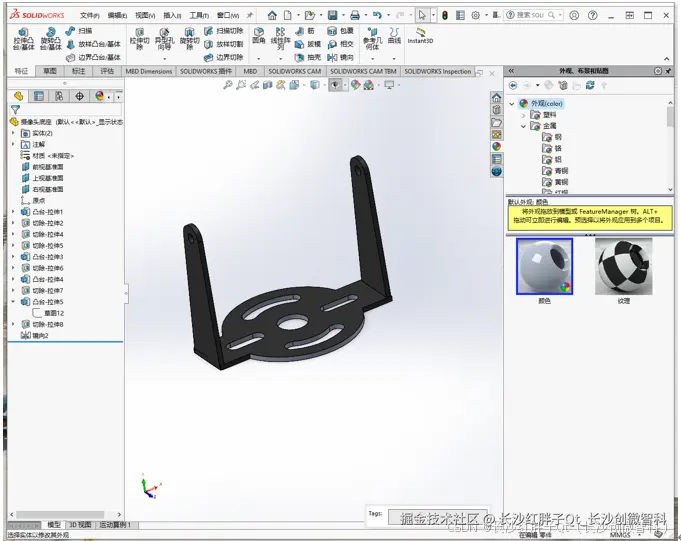Open the 参考几何体 reference geometry tool
This screenshot has height=541, width=681.
[x=372, y=39]
